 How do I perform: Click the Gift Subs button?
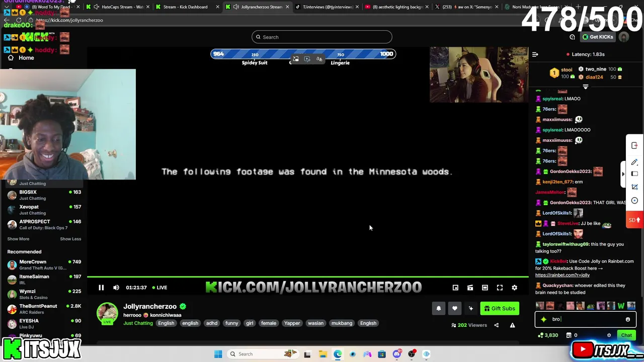click(x=500, y=309)
